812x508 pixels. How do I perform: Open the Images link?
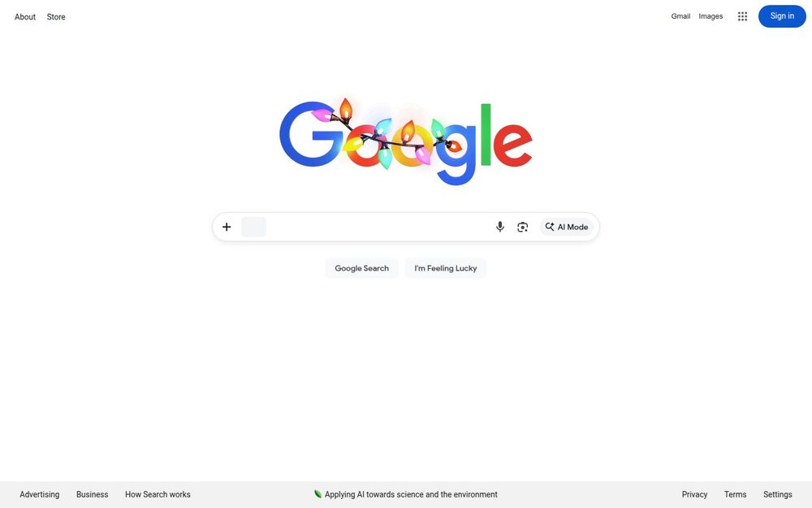[x=710, y=16]
